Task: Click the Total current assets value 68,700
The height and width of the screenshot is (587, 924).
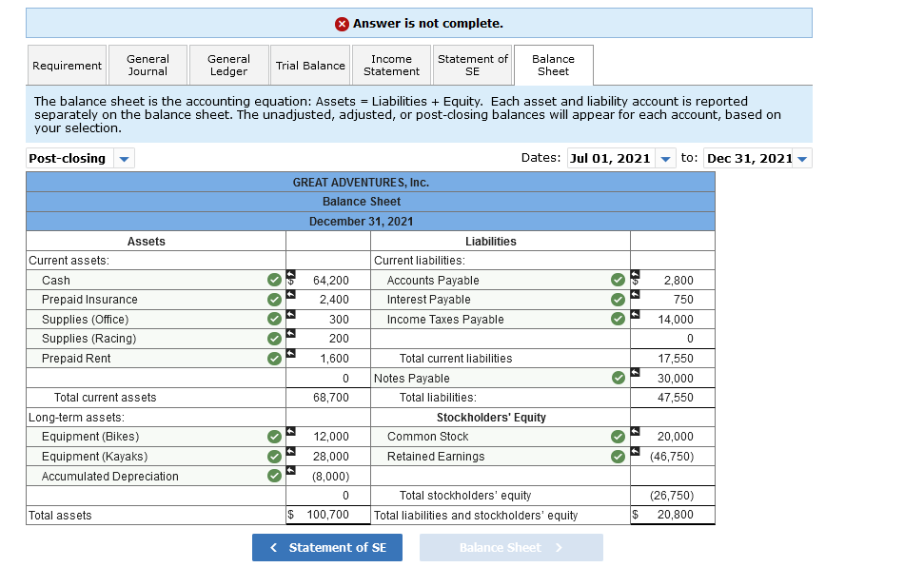Action: point(330,398)
